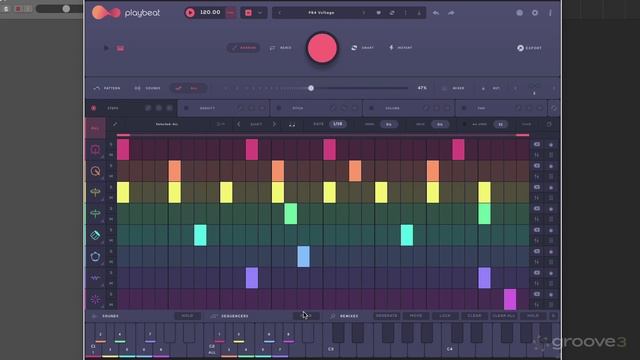
Task: Toggle the first orange snare step
Action: (175, 171)
